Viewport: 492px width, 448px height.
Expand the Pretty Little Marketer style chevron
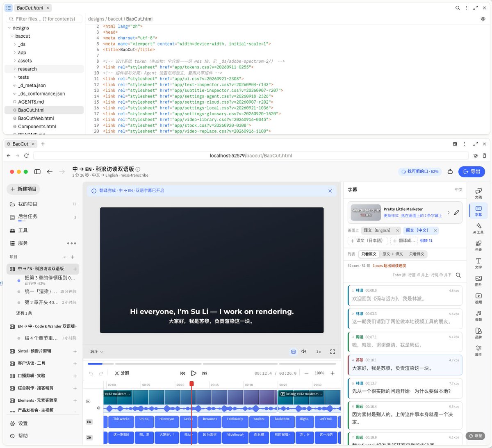[x=448, y=212]
